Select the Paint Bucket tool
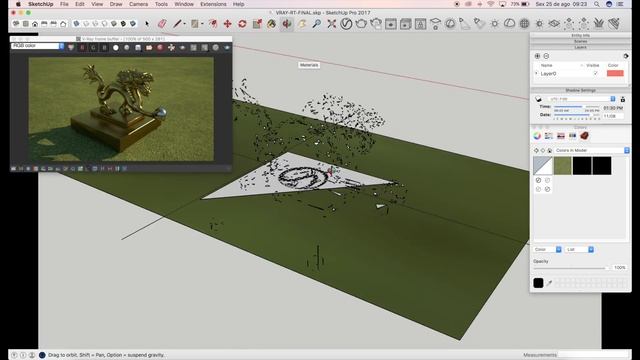Viewport: 640px width, 360px height. coord(271,24)
